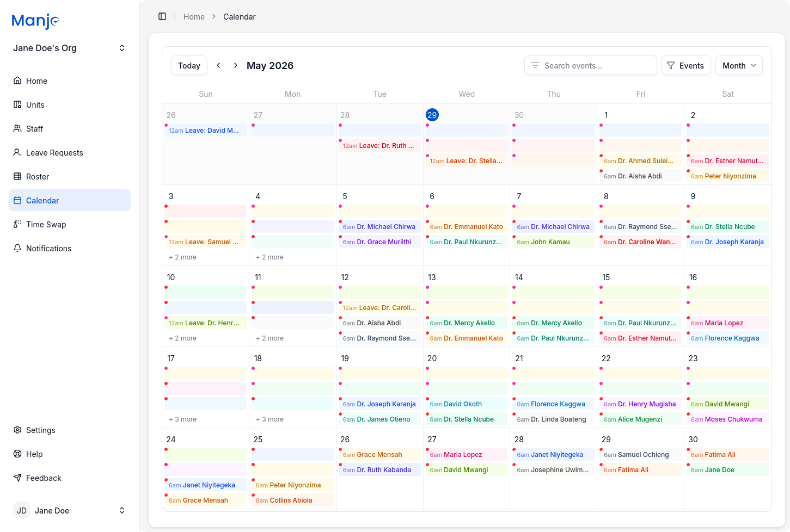The height and width of the screenshot is (532, 790).
Task: Expand Jane Doe user menu
Action: pyautogui.click(x=70, y=510)
